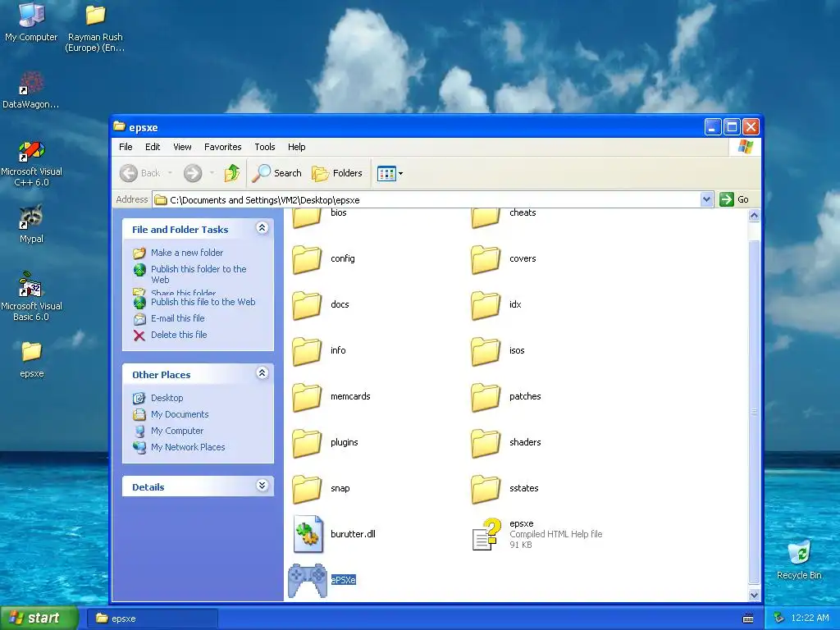Click Delete this file link
This screenshot has width=840, height=630.
click(x=179, y=335)
